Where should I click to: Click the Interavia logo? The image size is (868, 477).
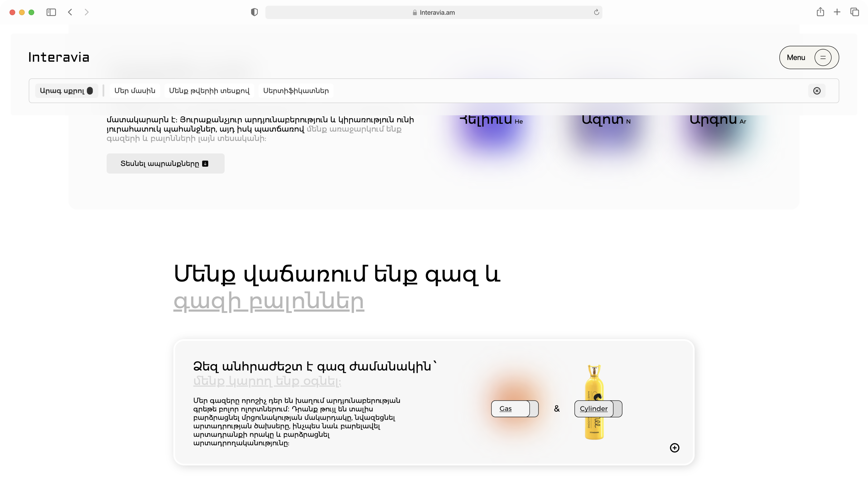click(59, 57)
